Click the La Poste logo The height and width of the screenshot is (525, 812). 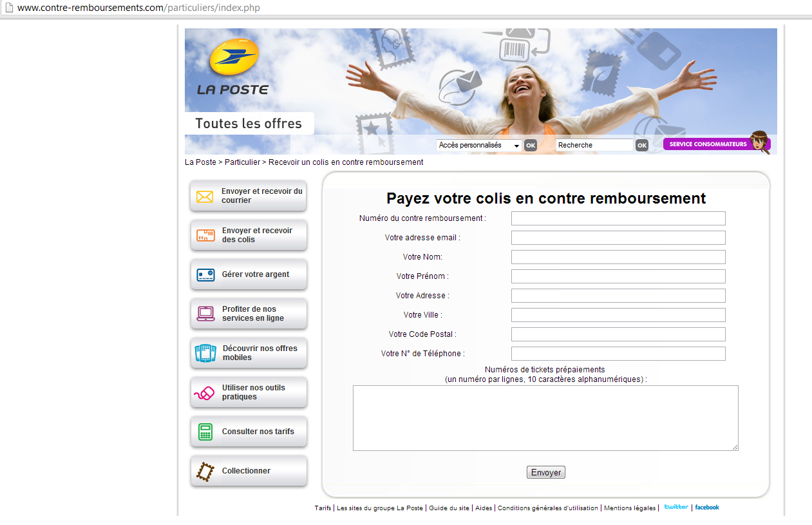pos(233,68)
